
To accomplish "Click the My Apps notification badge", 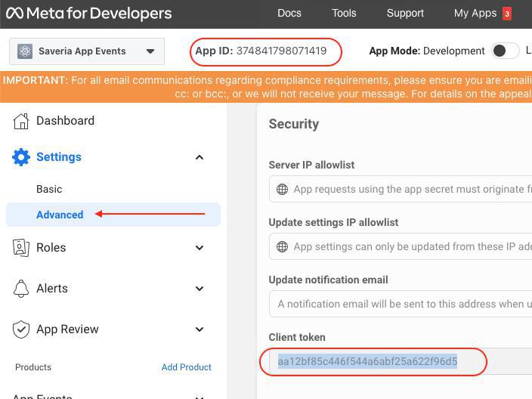I will pos(507,14).
